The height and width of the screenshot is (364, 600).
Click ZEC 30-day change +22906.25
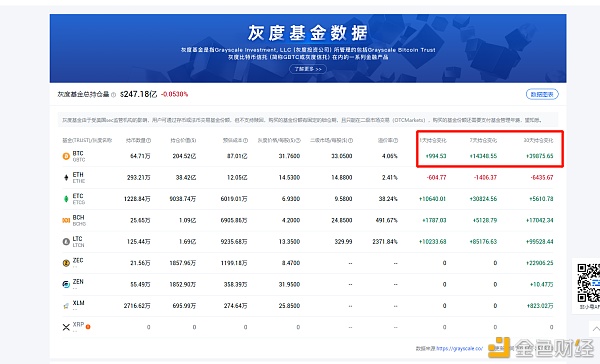(540, 263)
